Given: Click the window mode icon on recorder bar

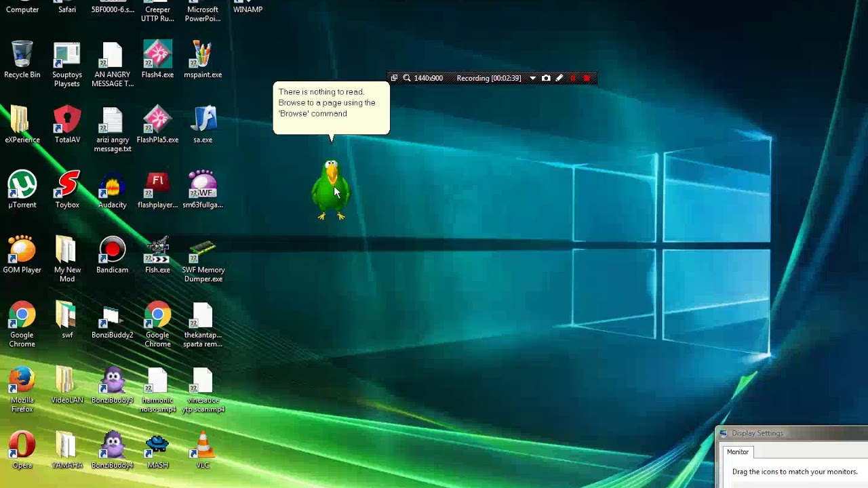Looking at the screenshot, I should tap(394, 78).
